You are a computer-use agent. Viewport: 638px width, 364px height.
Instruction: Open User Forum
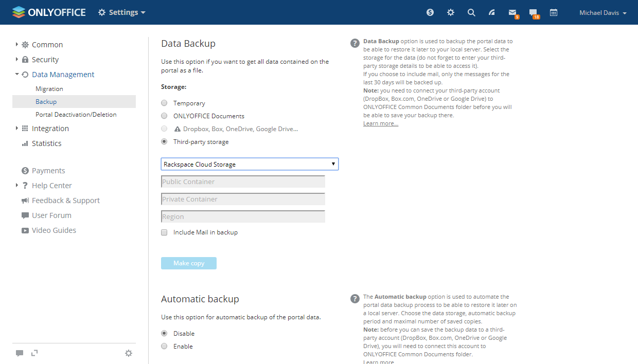point(51,215)
